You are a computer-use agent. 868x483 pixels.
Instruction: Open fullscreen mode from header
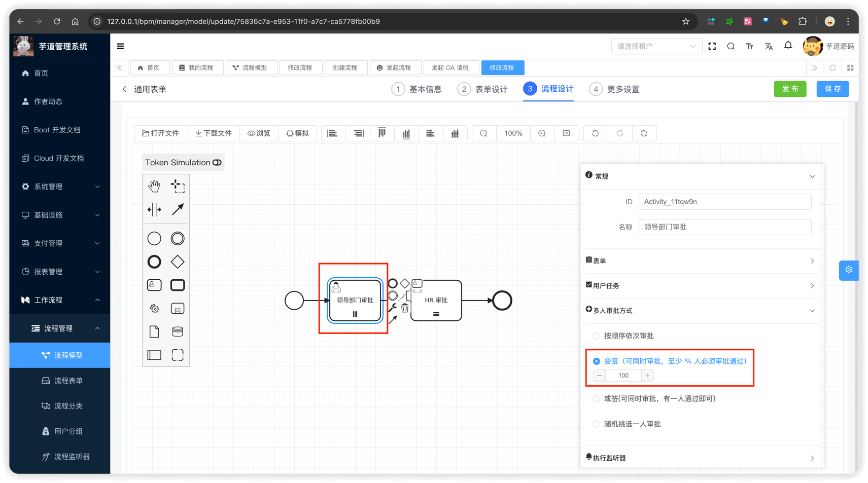click(x=712, y=46)
